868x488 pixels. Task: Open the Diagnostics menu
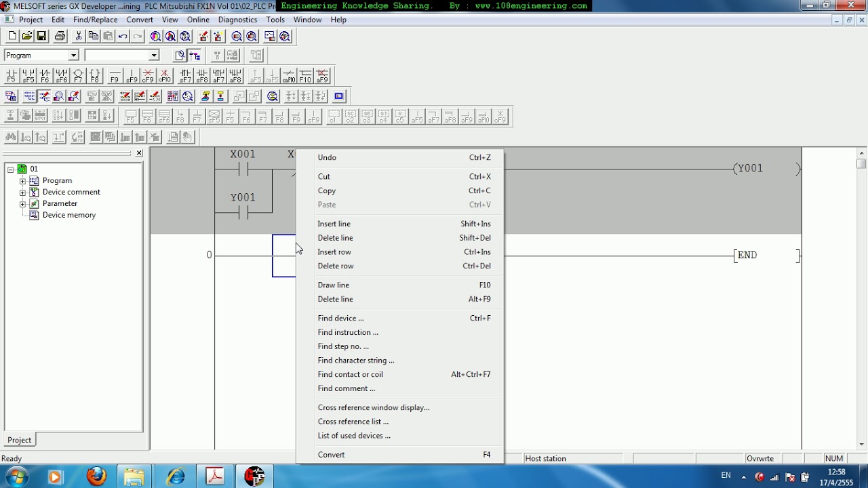pyautogui.click(x=237, y=20)
